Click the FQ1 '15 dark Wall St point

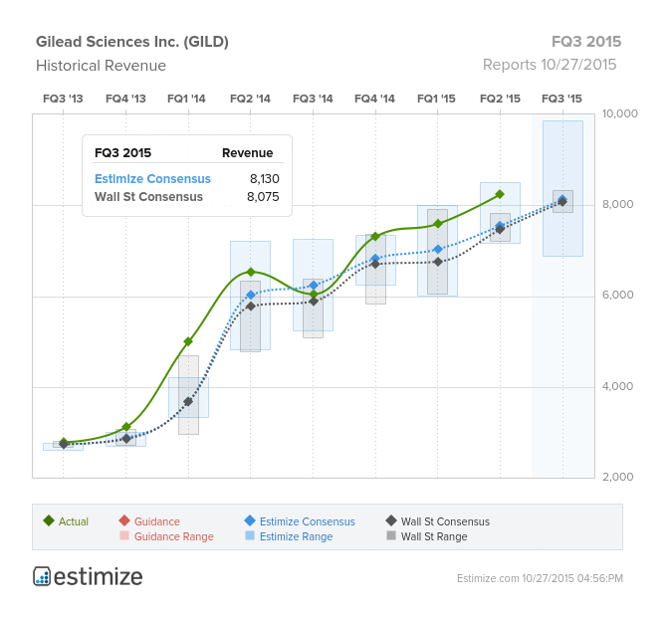click(x=438, y=262)
